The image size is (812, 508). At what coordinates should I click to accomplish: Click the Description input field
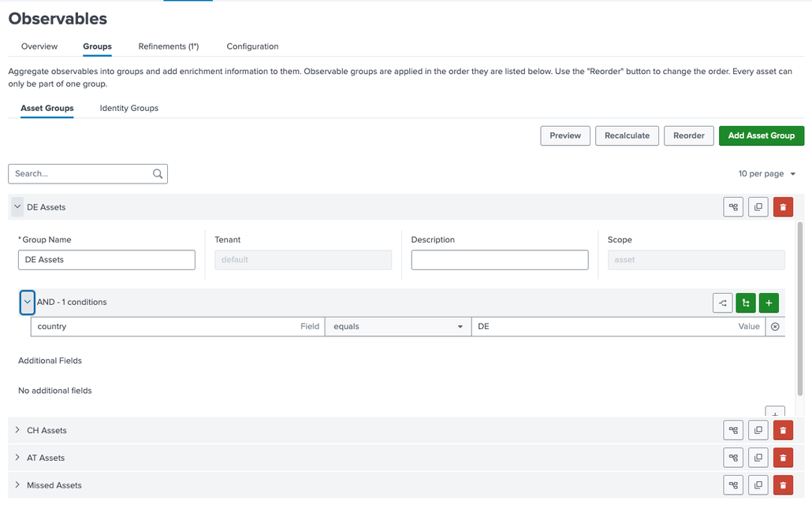499,260
